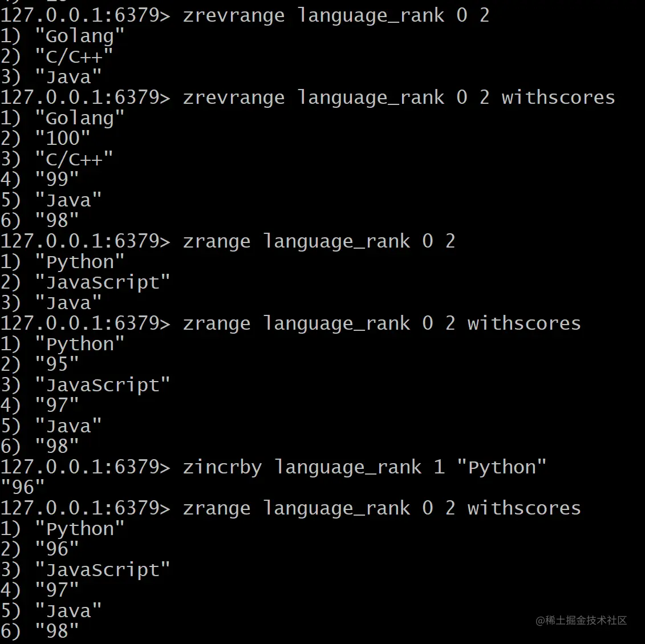645x644 pixels.
Task: Click the word "zincrby"
Action: tap(222, 468)
